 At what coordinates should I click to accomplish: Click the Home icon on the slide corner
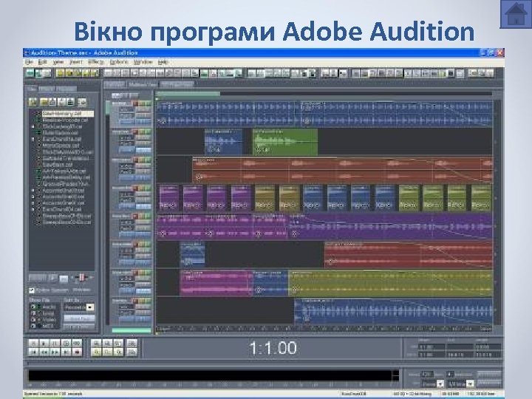(516, 14)
